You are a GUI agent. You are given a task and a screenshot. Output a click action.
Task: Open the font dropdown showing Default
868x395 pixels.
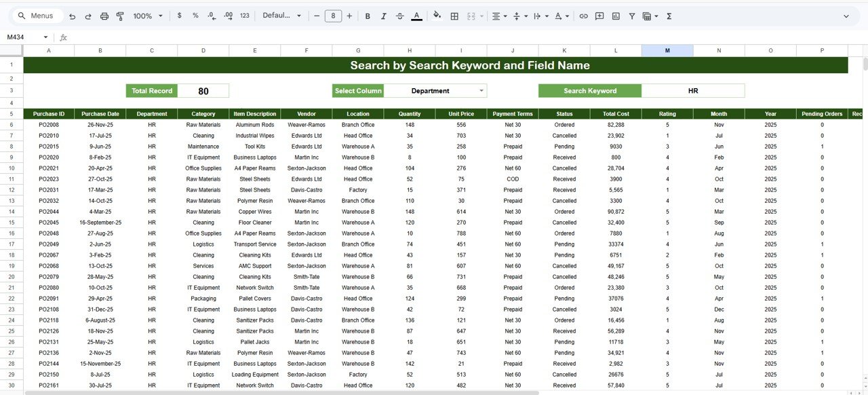tap(280, 16)
